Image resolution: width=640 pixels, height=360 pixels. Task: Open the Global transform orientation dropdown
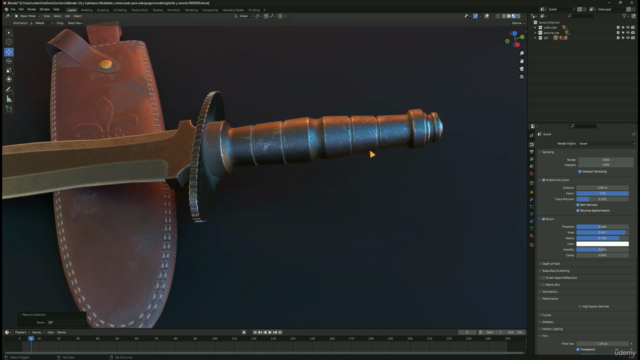(x=244, y=16)
